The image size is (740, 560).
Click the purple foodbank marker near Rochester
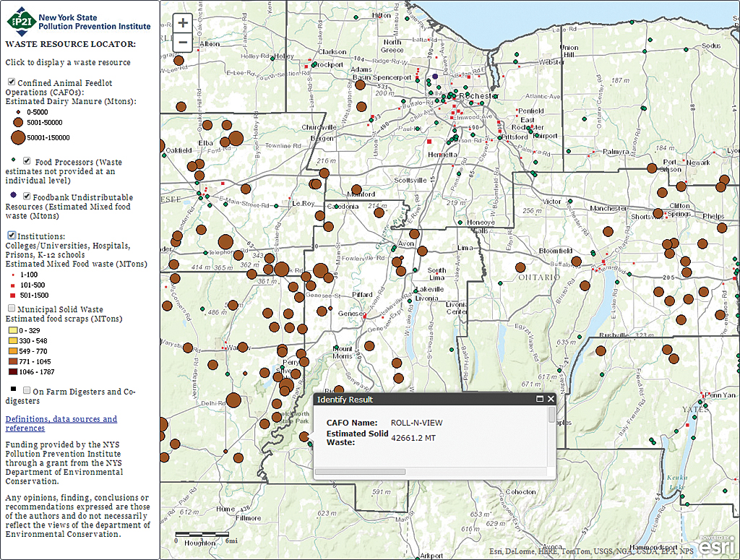(435, 76)
